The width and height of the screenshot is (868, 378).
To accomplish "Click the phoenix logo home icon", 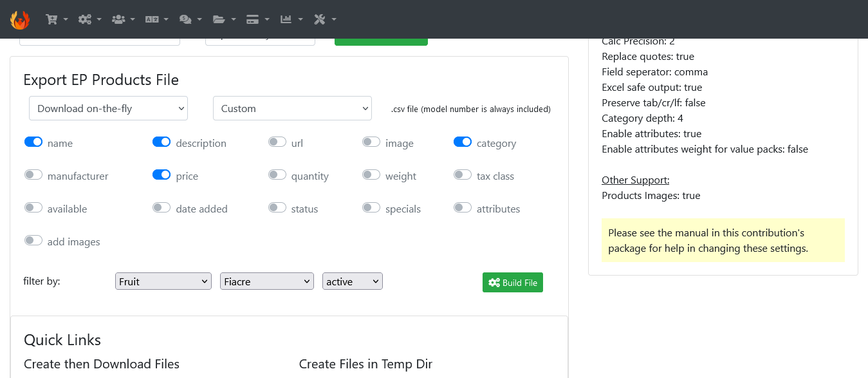I will pos(20,19).
